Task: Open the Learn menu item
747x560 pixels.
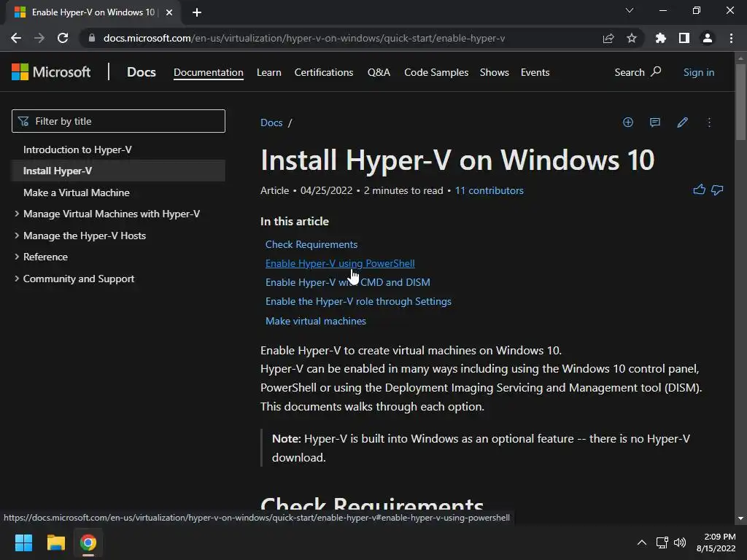Action: (268, 72)
